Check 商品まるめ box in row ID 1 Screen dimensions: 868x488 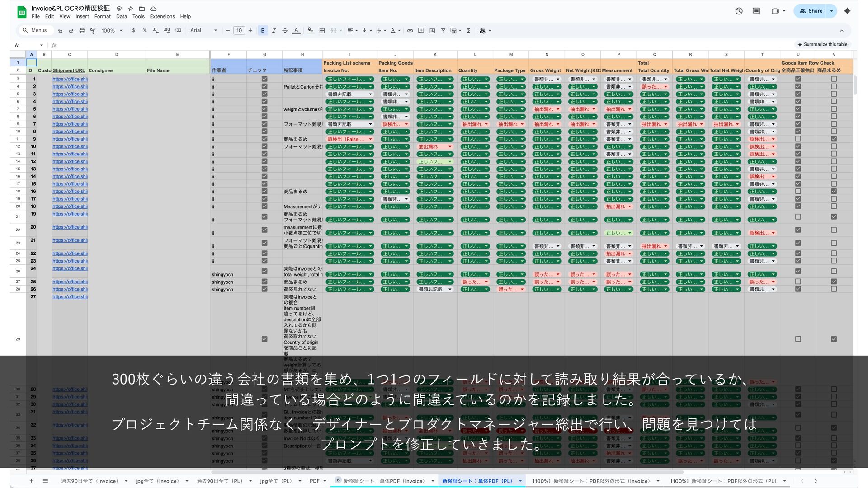click(834, 79)
